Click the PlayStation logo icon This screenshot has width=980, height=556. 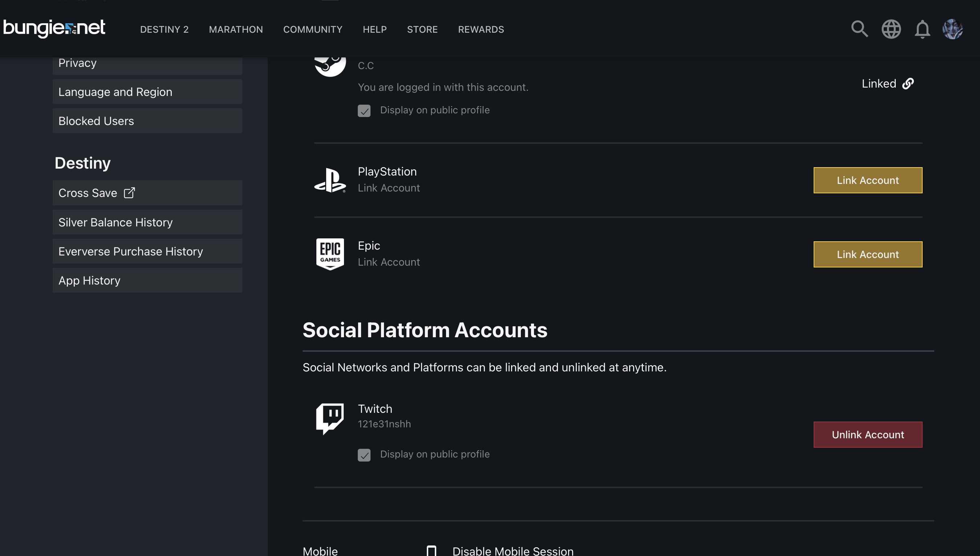pos(330,180)
